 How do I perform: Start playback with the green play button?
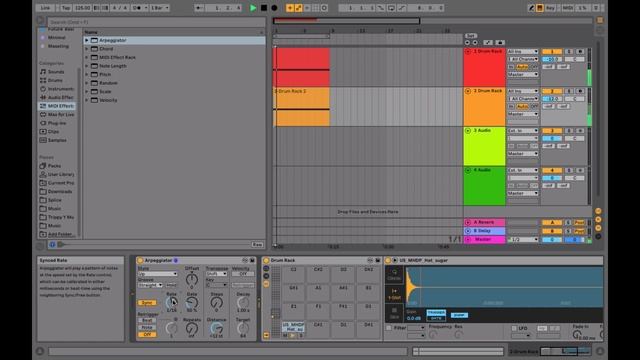253,8
